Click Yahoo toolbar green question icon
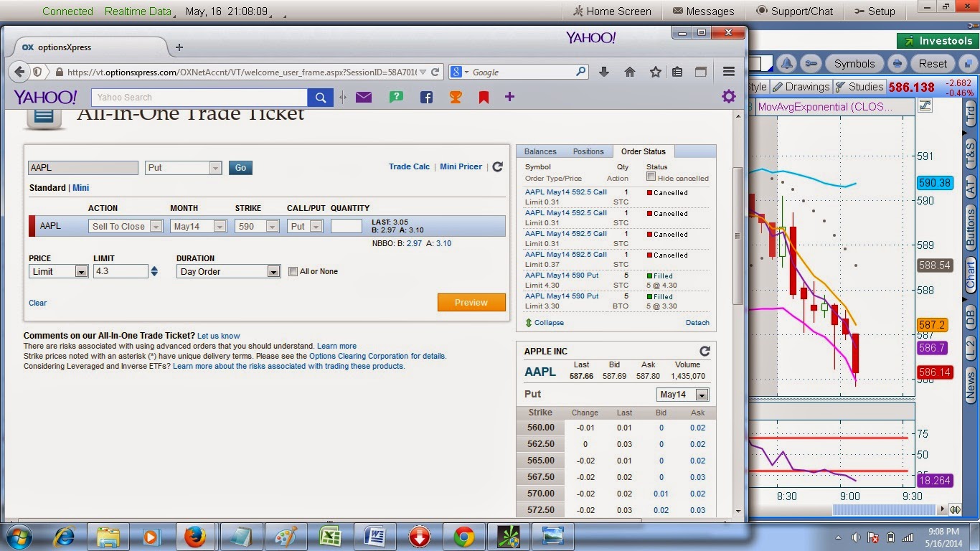Image resolution: width=980 pixels, height=551 pixels. coord(396,97)
